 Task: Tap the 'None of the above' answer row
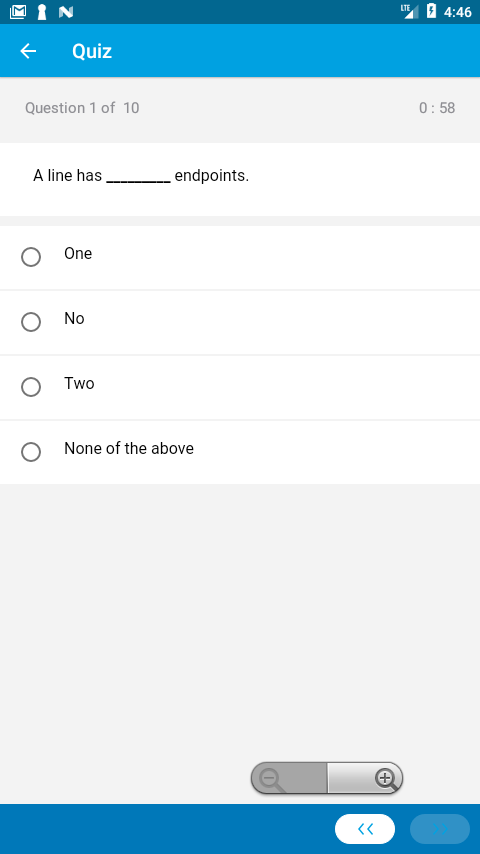[x=240, y=452]
